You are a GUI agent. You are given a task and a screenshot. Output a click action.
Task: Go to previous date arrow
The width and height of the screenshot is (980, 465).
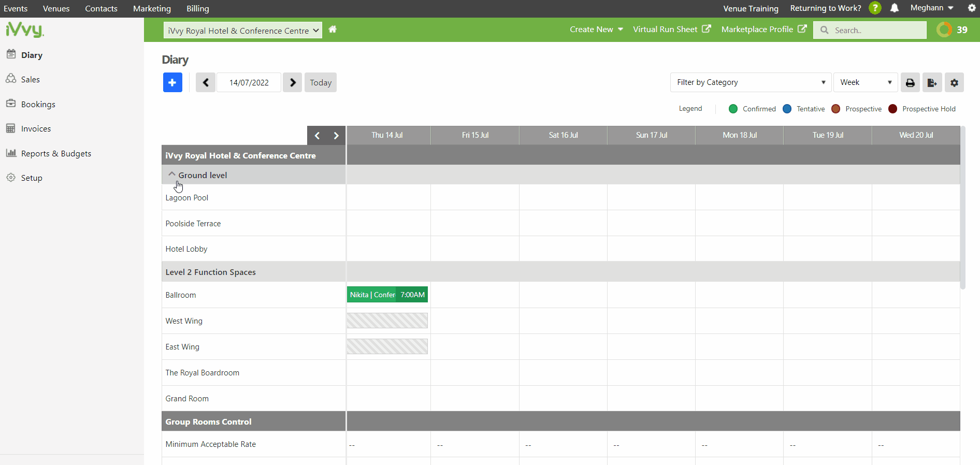coord(206,82)
